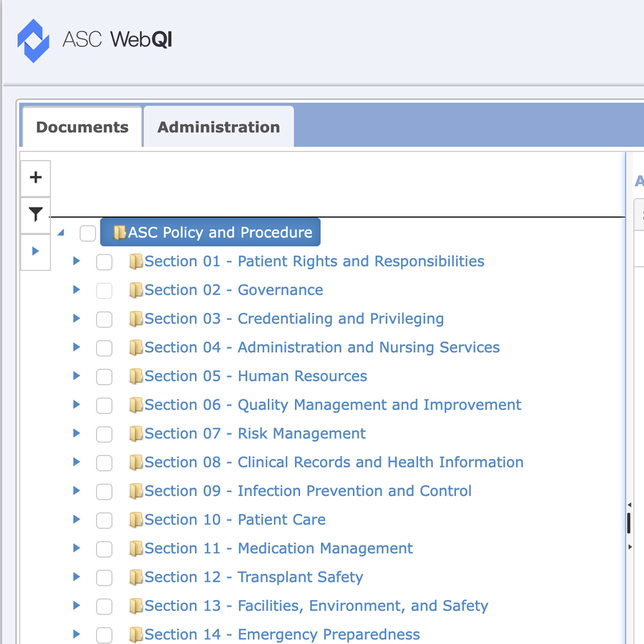Screen dimensions: 644x644
Task: Tick the Section 05 Human Resources checkbox
Action: coord(104,377)
